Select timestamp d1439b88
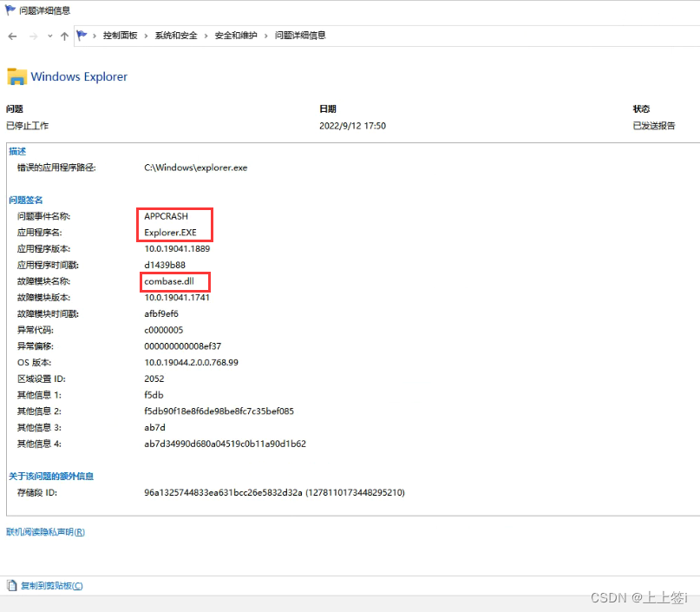Viewport: 700px width, 612px height. click(x=165, y=265)
